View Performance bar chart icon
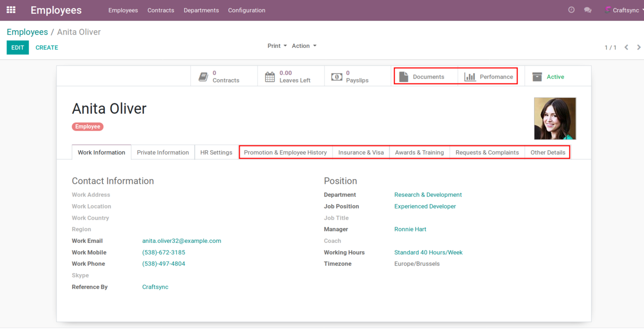The height and width of the screenshot is (334, 644). [x=470, y=77]
